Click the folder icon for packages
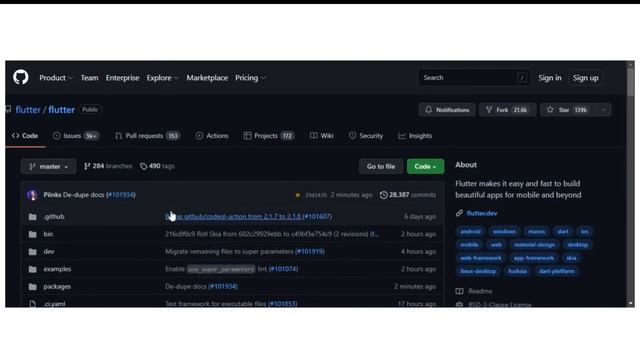 click(x=33, y=287)
